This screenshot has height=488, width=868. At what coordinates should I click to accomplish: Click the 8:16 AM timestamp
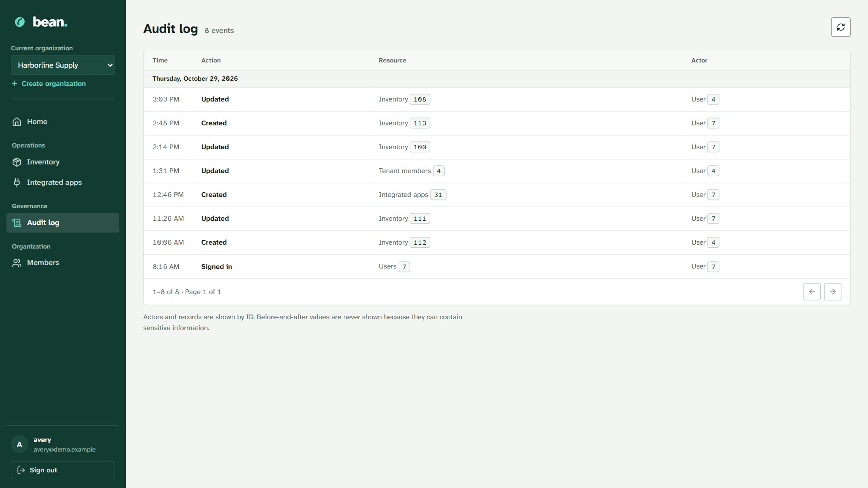click(166, 267)
